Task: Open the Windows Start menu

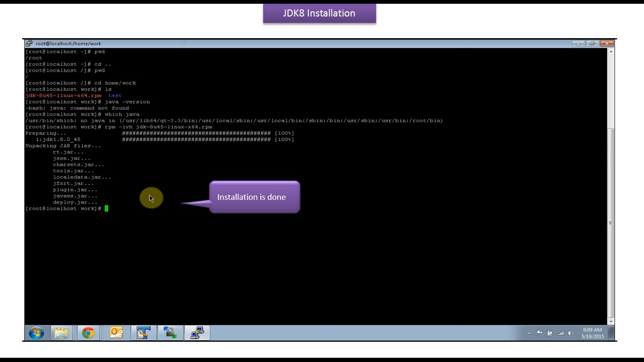Action: click(x=36, y=333)
